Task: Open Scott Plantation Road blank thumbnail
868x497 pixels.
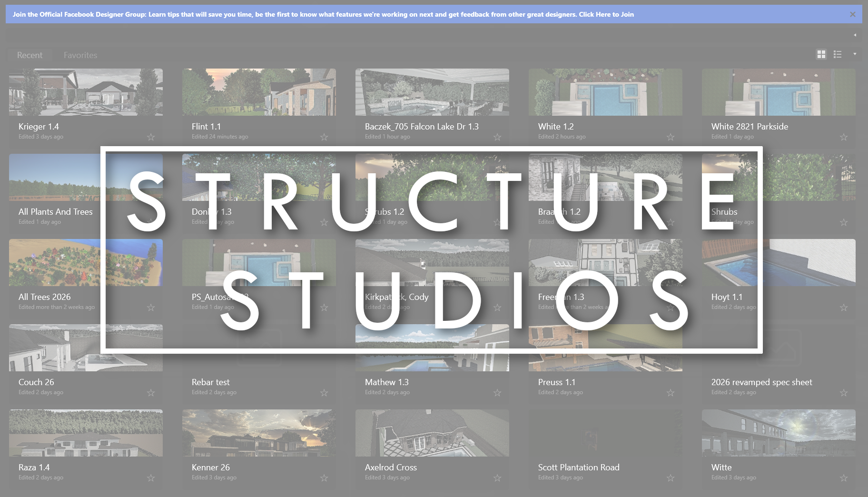Action: pos(605,433)
